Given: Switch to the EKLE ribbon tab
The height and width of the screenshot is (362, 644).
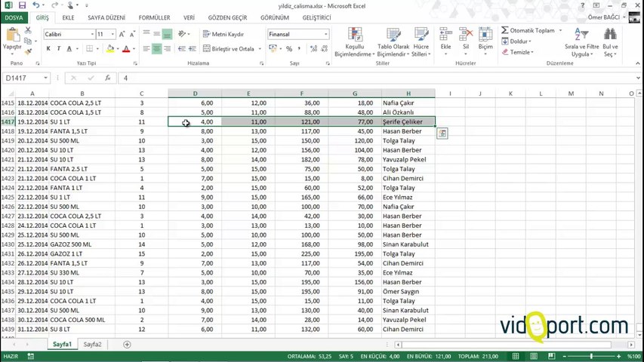Looking at the screenshot, I should tap(68, 17).
